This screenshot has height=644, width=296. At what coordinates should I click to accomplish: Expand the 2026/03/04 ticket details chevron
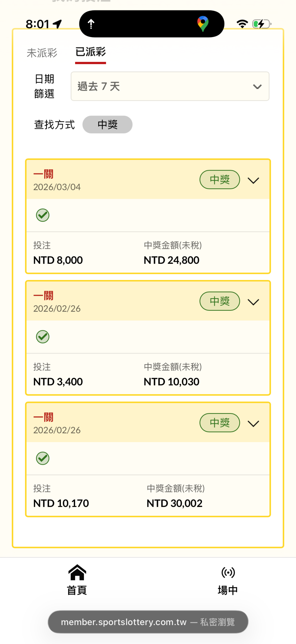coord(253,180)
